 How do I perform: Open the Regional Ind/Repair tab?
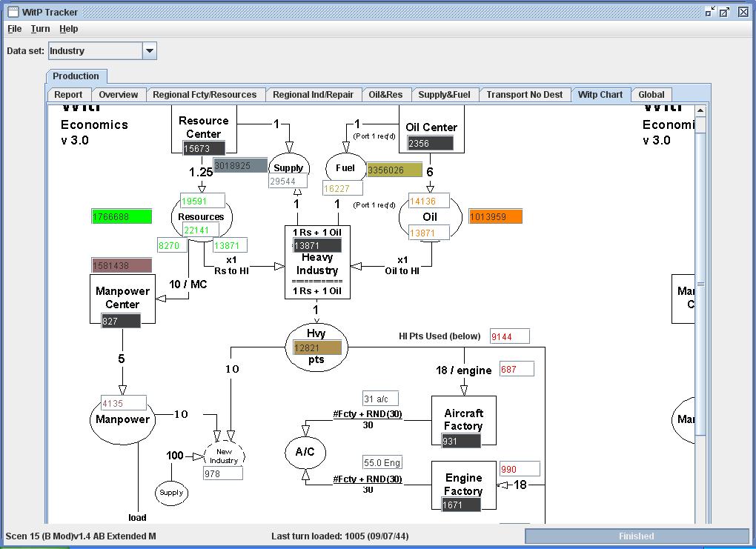[313, 95]
